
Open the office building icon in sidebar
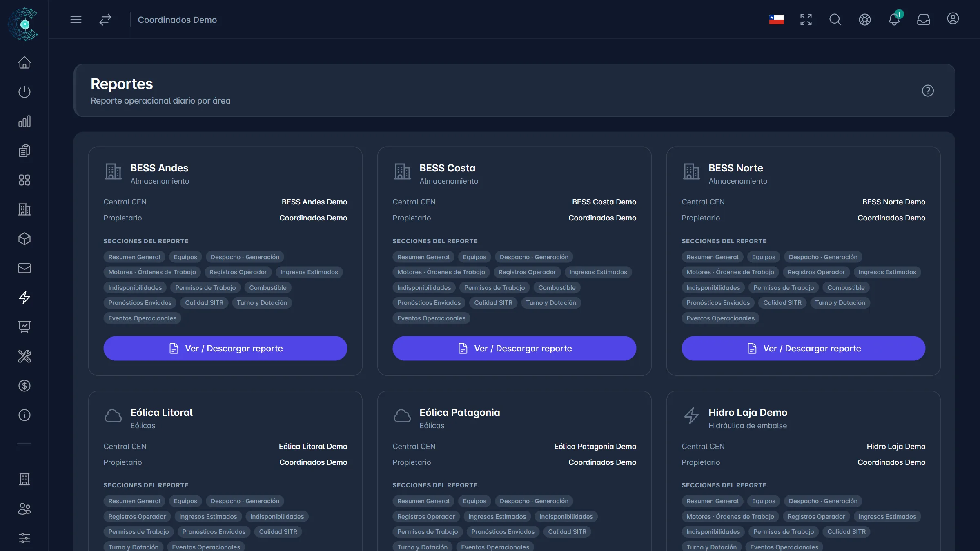click(24, 209)
